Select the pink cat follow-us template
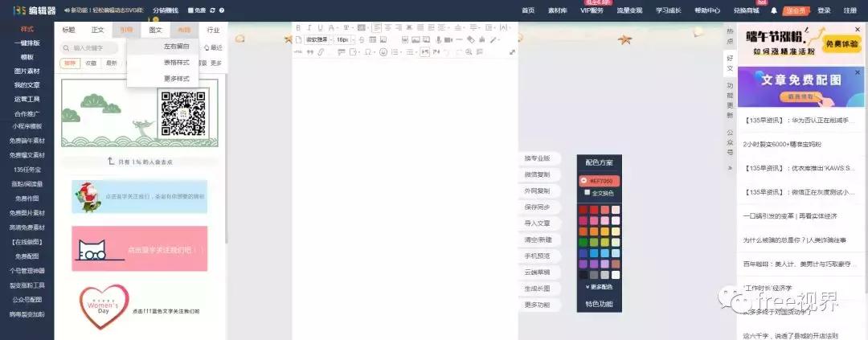 coord(140,248)
